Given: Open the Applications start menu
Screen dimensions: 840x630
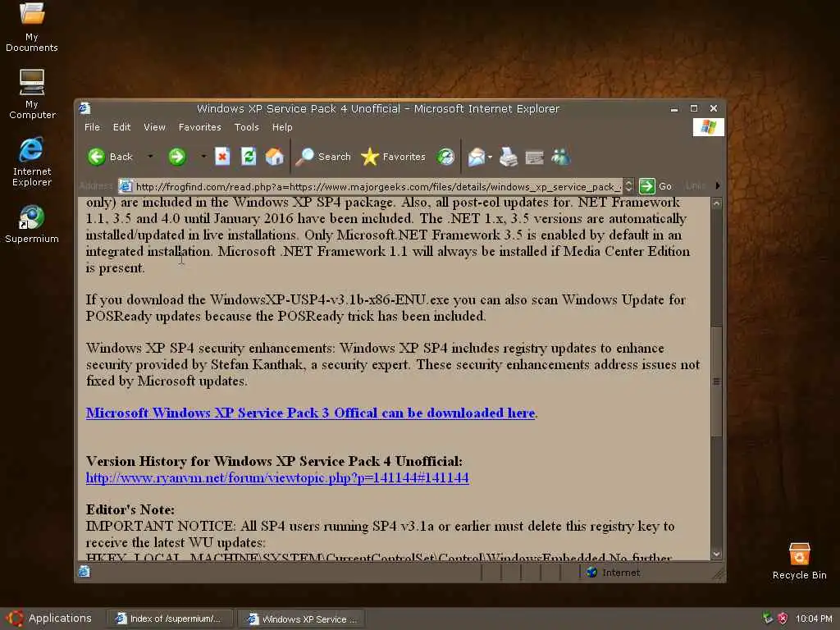Looking at the screenshot, I should [x=49, y=619].
